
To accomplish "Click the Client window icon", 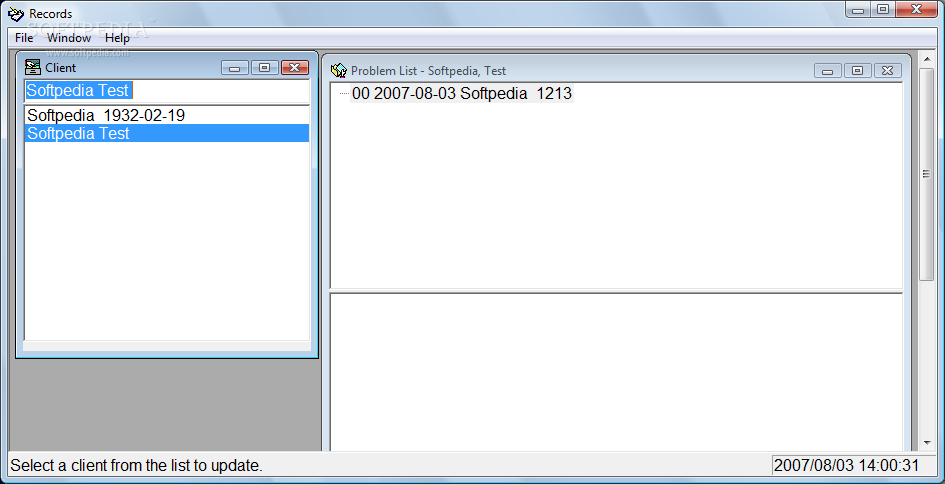I will [33, 67].
